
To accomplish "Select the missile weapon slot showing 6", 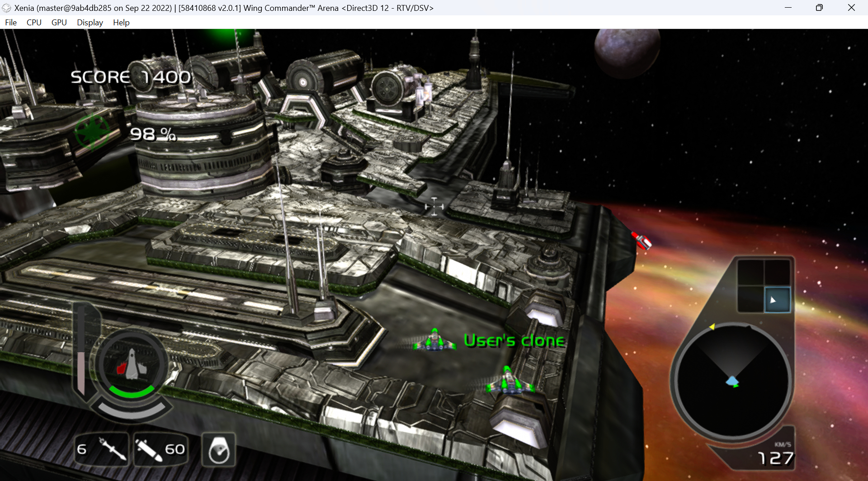I will pyautogui.click(x=102, y=449).
